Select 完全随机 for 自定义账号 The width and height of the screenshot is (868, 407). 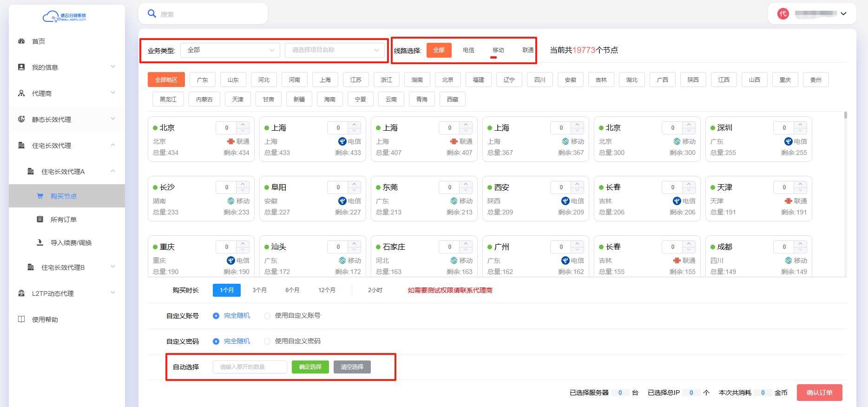click(216, 316)
